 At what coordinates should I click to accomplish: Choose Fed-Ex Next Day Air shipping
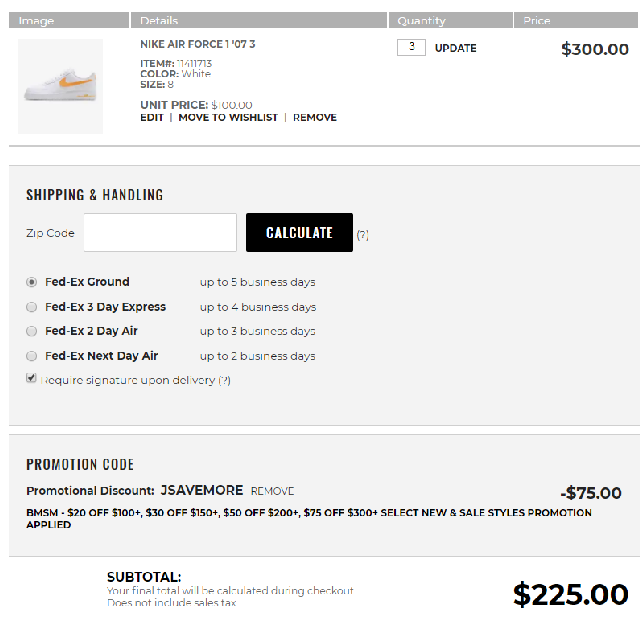32,356
